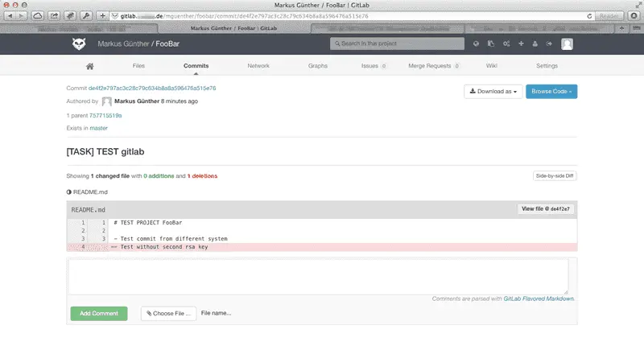Create a new project with the header plus
644x342 pixels.
point(521,43)
